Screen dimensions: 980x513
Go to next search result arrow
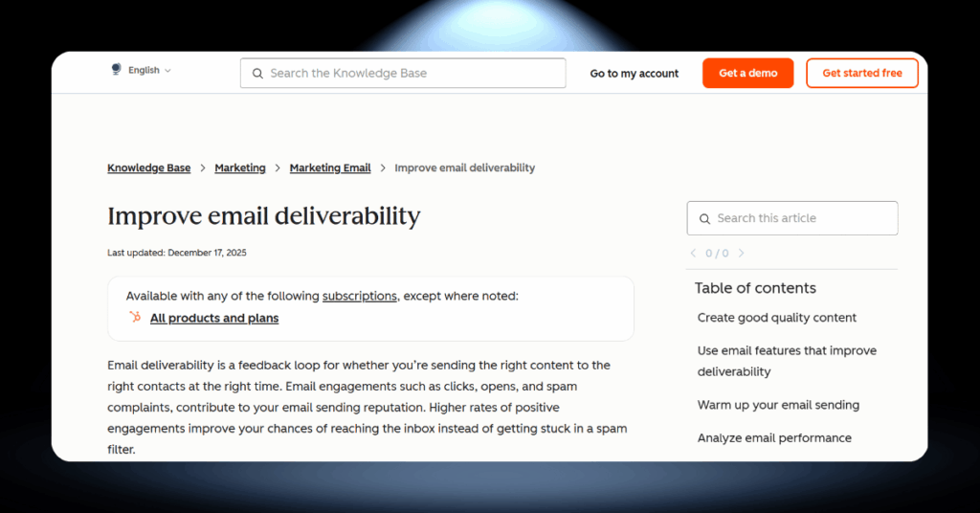coord(742,253)
